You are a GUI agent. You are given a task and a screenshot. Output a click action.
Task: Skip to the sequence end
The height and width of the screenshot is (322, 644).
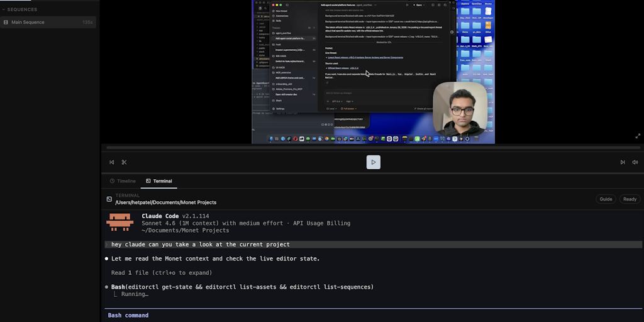623,162
